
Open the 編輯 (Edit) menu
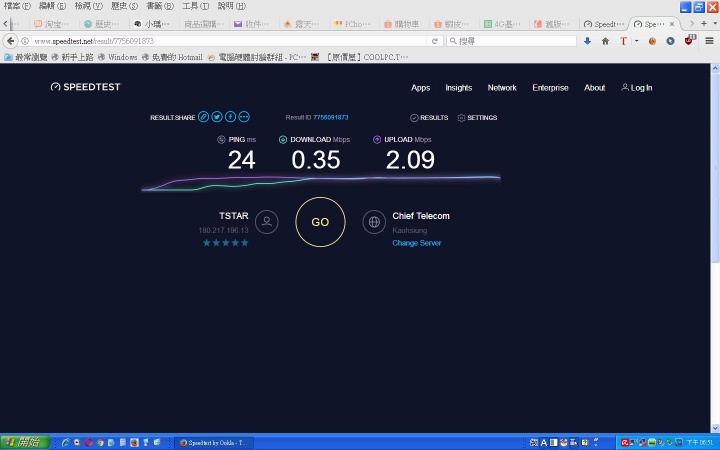click(52, 6)
